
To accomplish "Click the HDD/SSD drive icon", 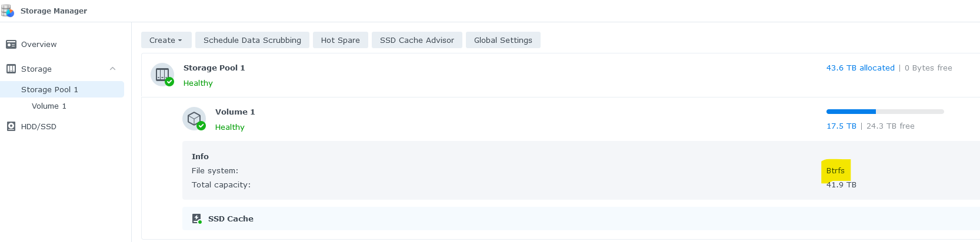I will coord(11,126).
